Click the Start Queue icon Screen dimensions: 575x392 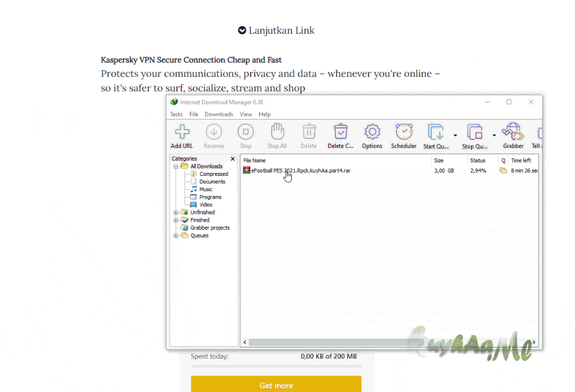pos(436,132)
